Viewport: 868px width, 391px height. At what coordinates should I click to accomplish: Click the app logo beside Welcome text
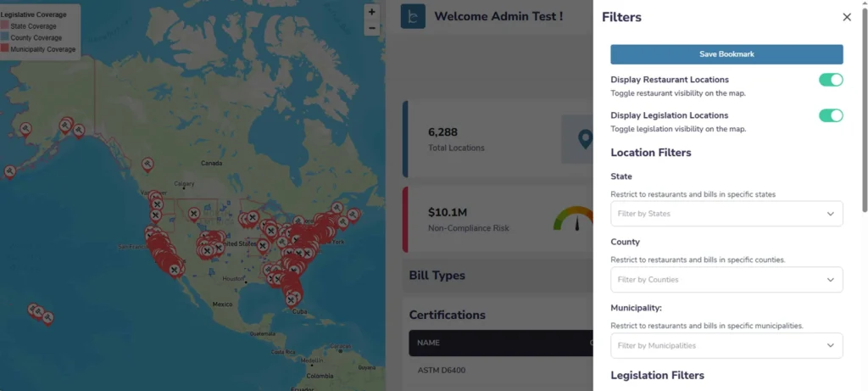pyautogui.click(x=413, y=16)
